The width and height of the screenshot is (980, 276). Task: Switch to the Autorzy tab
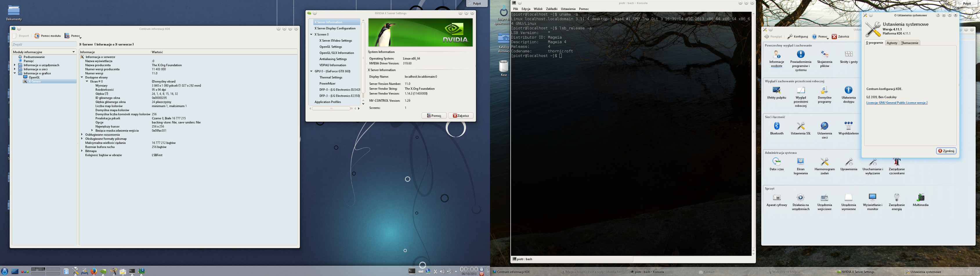pos(892,43)
